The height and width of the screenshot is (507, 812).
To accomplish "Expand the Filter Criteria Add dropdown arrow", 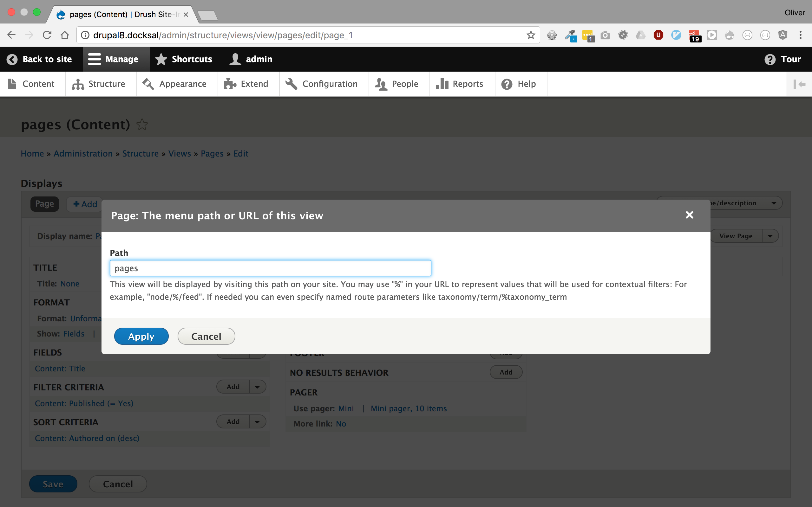I will coord(257,387).
